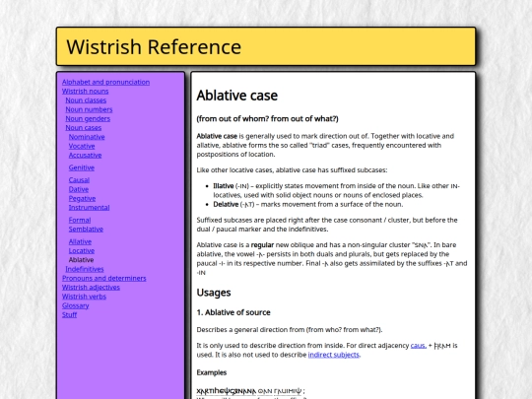Go to Wistrish nouns page
This screenshot has height=399, width=532.
(x=85, y=92)
